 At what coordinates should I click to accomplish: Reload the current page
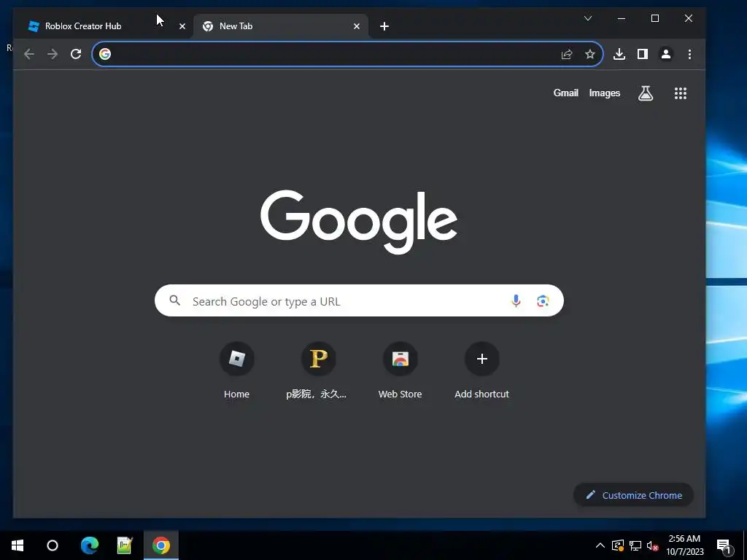[x=76, y=54]
